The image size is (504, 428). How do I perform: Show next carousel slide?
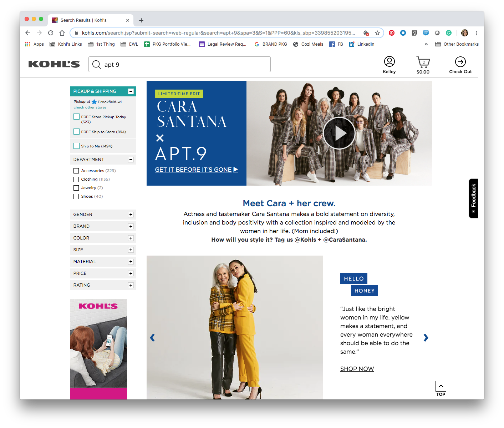[x=426, y=337]
